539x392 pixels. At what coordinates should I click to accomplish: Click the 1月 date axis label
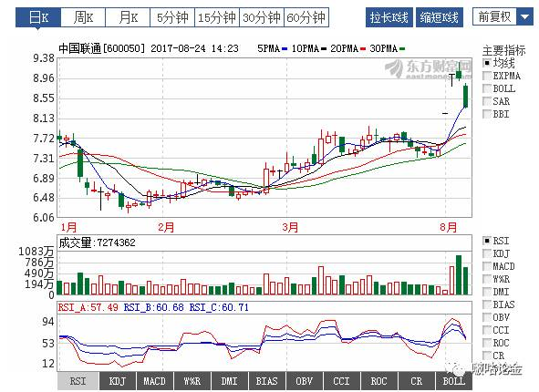(x=68, y=227)
